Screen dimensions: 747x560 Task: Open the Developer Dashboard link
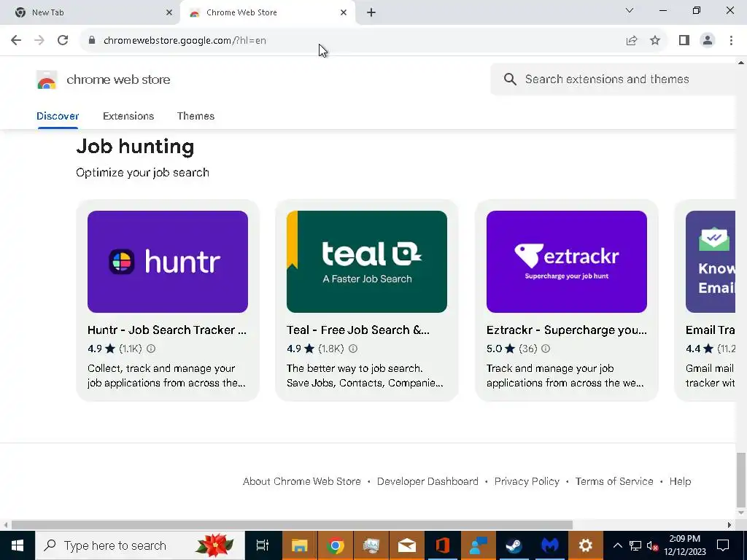click(x=427, y=481)
